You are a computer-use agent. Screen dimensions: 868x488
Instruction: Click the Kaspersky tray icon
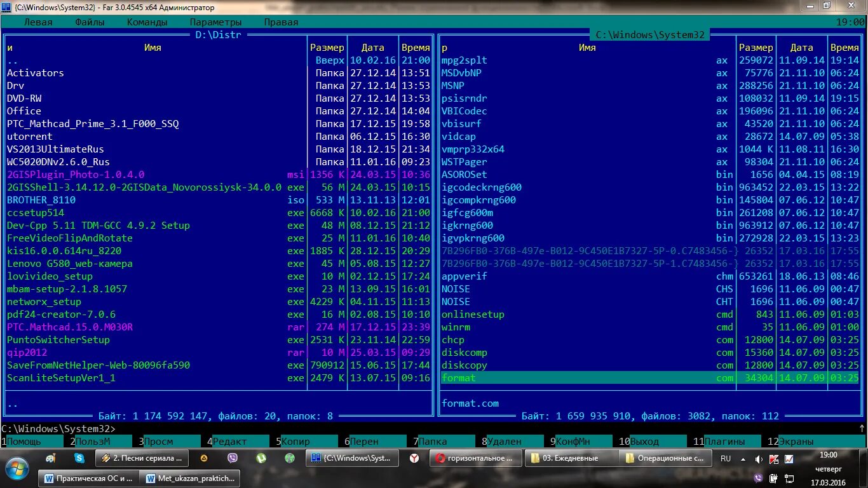coord(774,459)
